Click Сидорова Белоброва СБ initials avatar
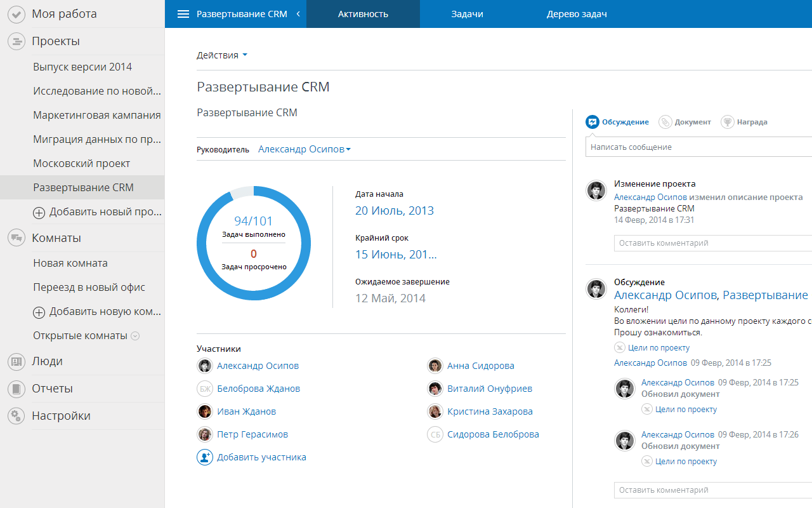Screen dimensions: 812x508 (x=435, y=434)
